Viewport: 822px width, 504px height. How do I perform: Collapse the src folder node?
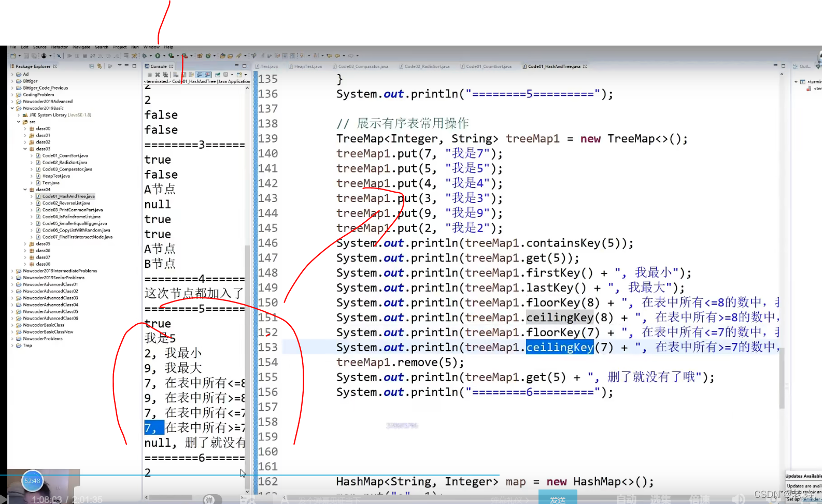[19, 122]
